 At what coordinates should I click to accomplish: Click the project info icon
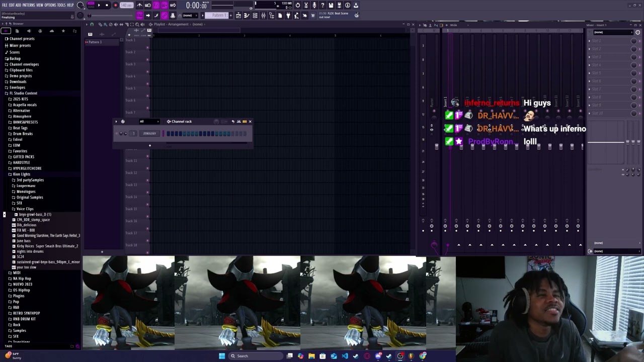[347, 5]
